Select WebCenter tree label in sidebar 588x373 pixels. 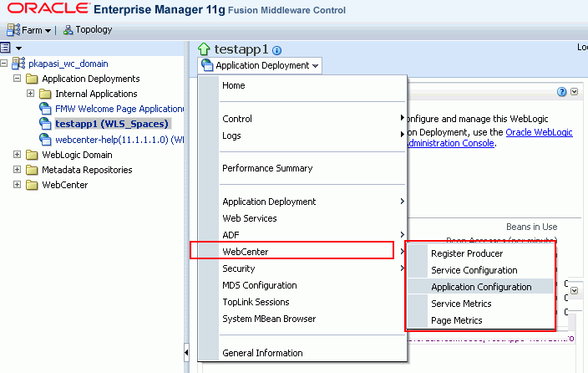[65, 185]
